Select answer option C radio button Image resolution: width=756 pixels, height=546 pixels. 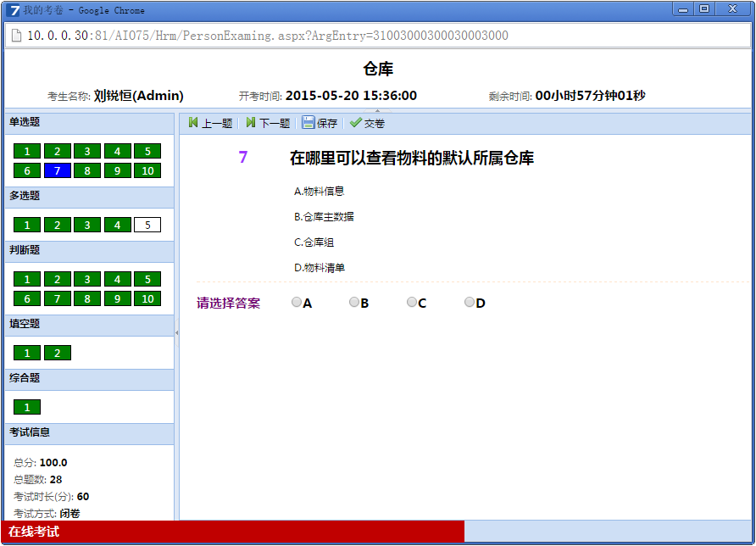pyautogui.click(x=412, y=302)
